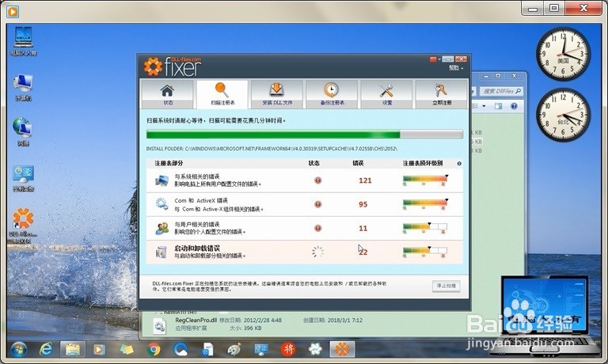The height and width of the screenshot is (364, 608).
Task: Click the scan progress bar
Action: click(x=304, y=135)
